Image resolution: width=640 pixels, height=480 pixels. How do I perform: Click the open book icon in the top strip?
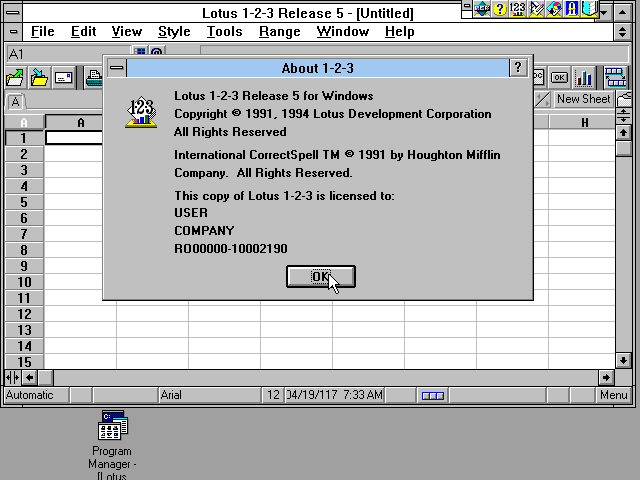point(590,9)
